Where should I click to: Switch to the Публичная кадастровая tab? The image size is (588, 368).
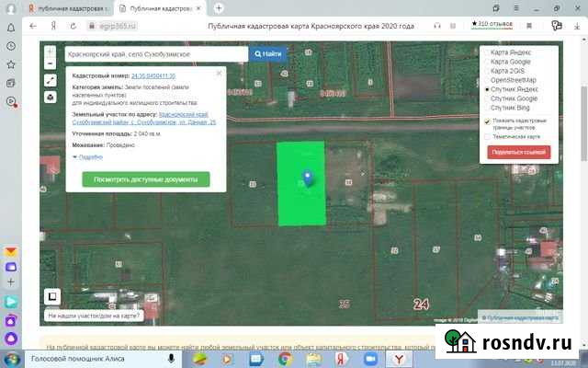pos(161,8)
